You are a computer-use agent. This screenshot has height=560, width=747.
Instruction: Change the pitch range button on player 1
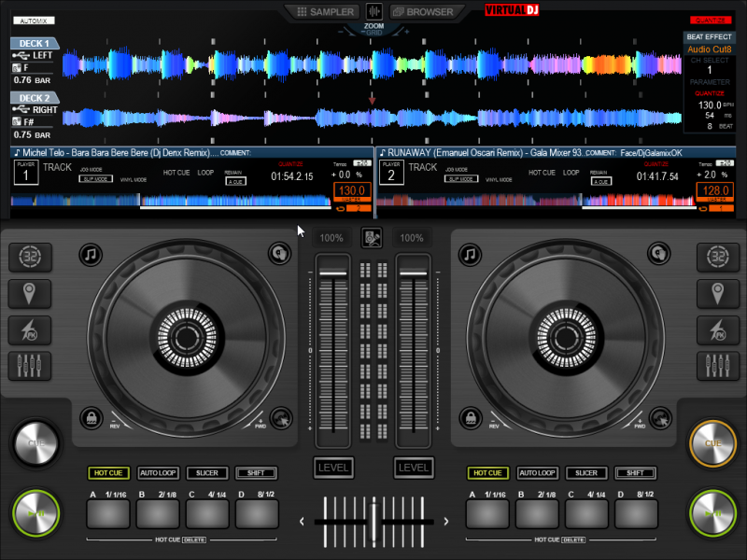click(x=362, y=163)
